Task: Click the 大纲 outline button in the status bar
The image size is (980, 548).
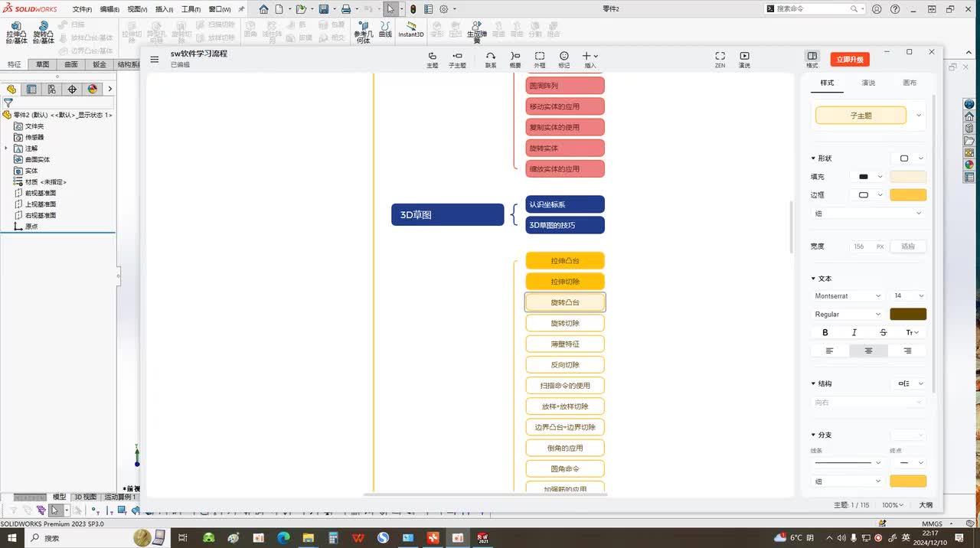Action: tap(926, 505)
